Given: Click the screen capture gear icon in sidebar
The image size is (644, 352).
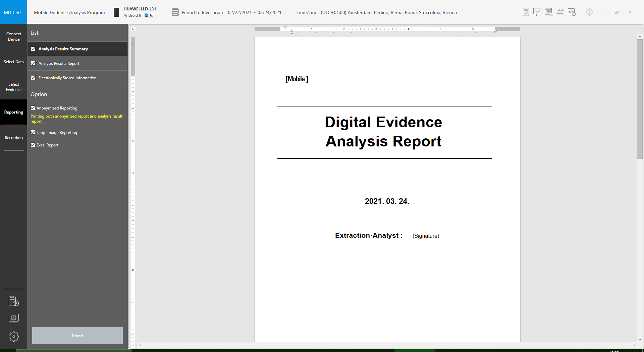Looking at the screenshot, I should (x=14, y=318).
